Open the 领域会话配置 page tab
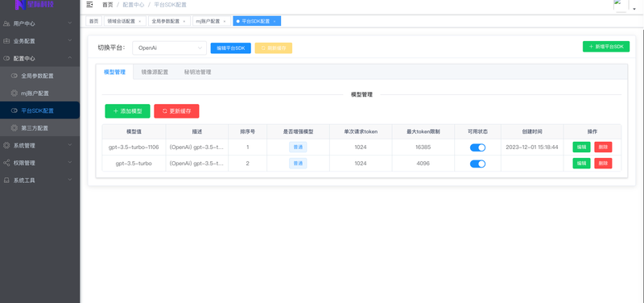644x303 pixels. 125,22
